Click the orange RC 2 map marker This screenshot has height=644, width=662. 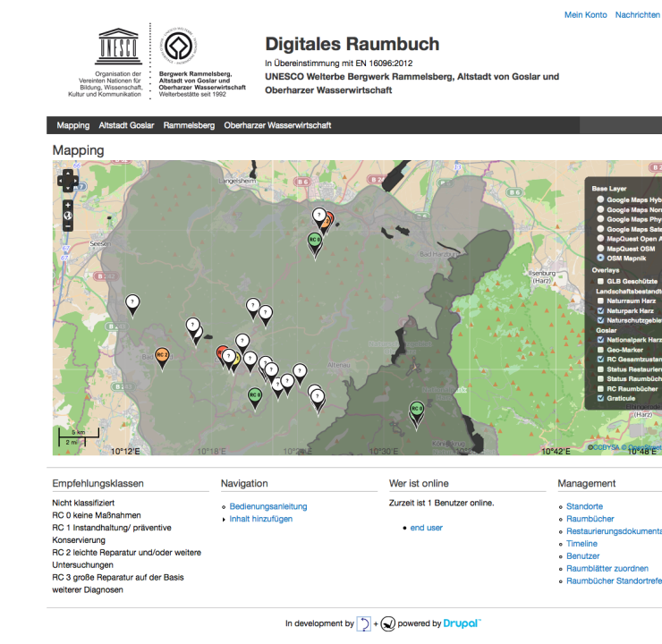point(162,356)
